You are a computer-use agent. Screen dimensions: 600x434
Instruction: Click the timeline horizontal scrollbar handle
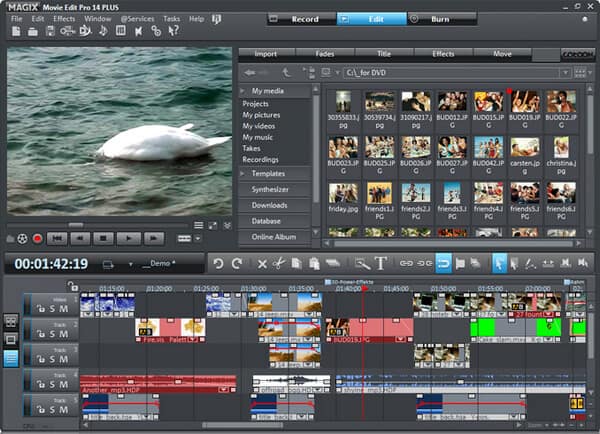(243, 425)
